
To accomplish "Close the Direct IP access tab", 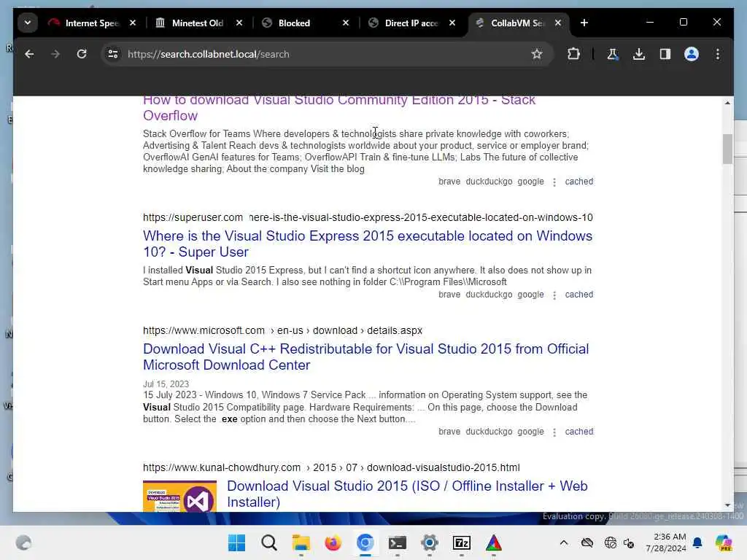I will (452, 23).
